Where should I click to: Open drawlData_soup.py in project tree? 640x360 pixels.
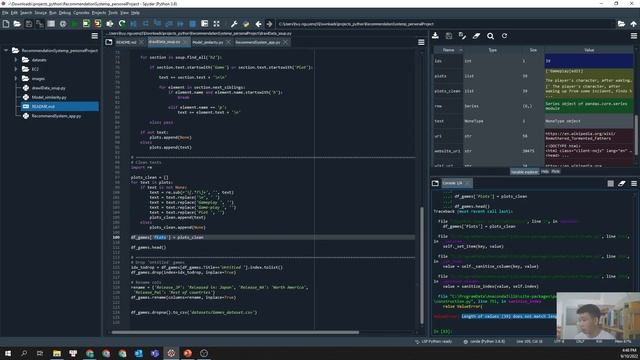(48, 88)
